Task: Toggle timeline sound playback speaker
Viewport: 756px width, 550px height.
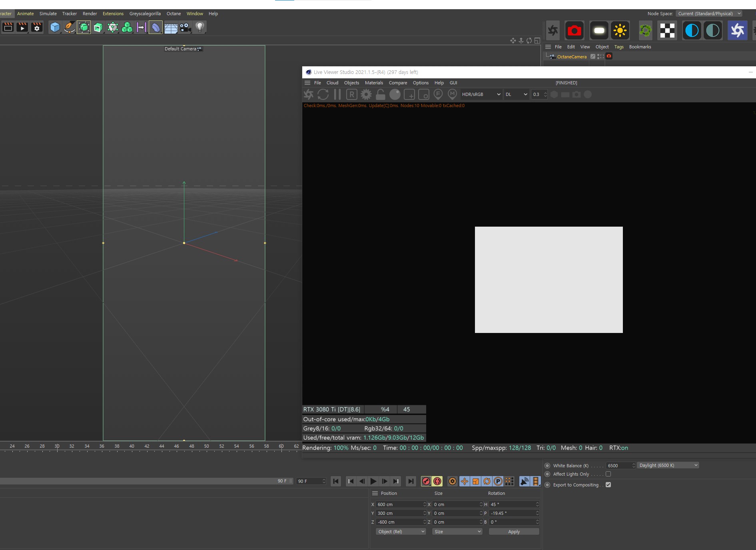Action: coord(525,481)
